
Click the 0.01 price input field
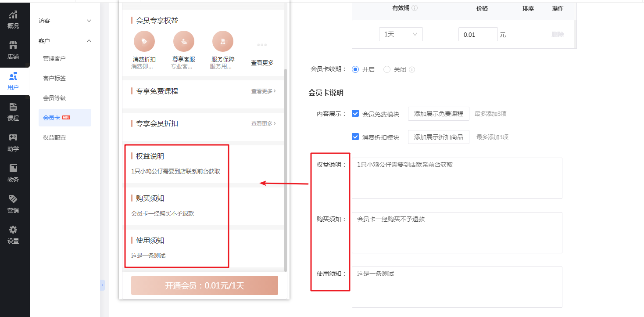[478, 34]
